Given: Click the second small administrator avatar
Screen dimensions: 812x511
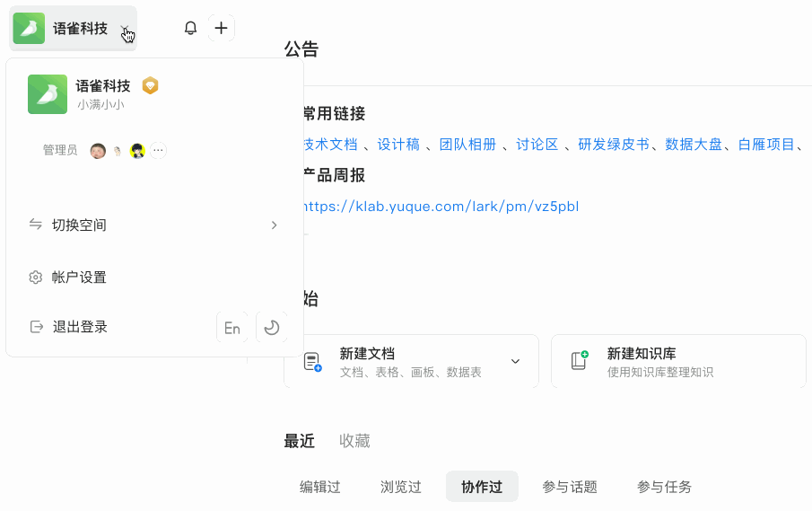Looking at the screenshot, I should [x=118, y=151].
